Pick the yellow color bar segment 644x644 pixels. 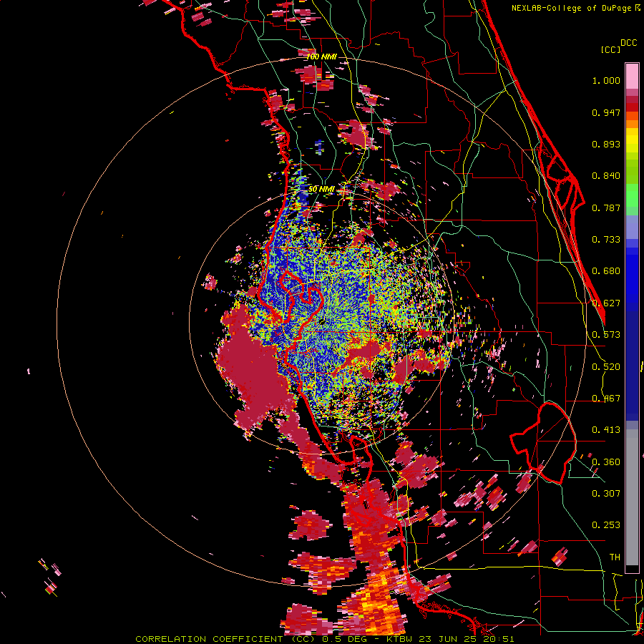632,140
